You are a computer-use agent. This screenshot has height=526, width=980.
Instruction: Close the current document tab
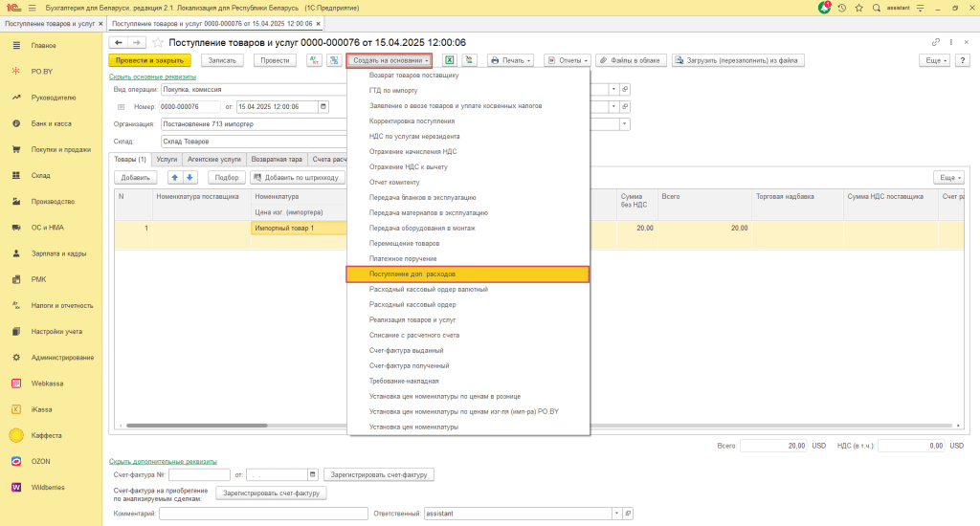pyautogui.click(x=318, y=24)
